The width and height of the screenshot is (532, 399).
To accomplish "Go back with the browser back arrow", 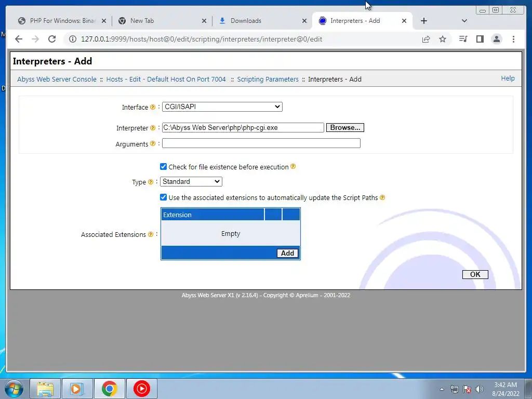I will [19, 39].
